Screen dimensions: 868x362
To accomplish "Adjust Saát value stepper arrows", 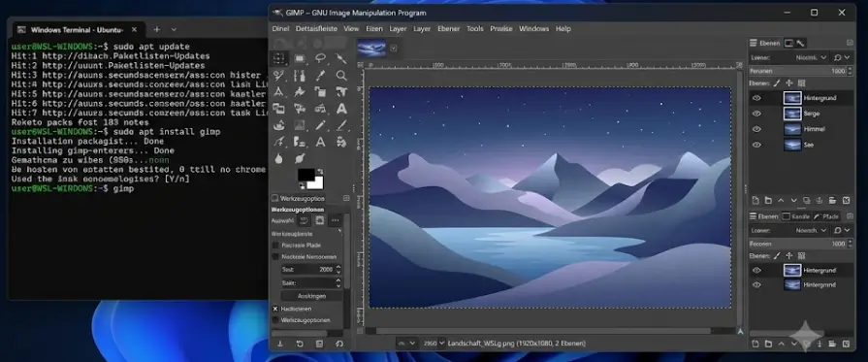I will (x=338, y=283).
